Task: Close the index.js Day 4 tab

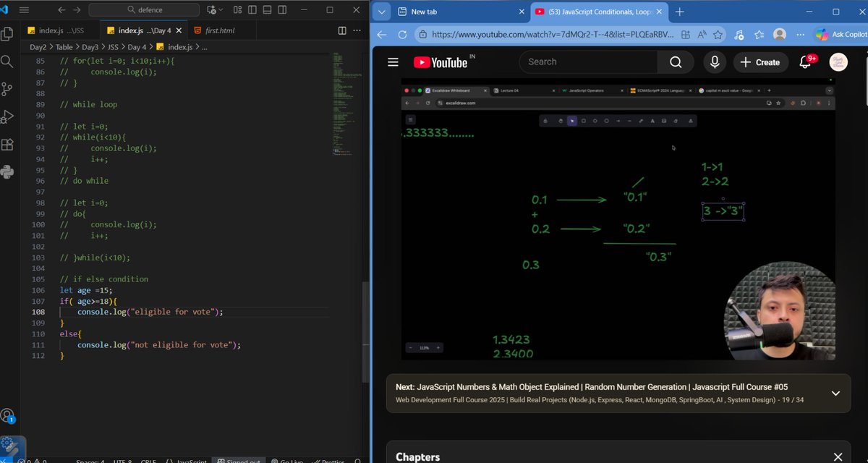Action: tap(179, 30)
